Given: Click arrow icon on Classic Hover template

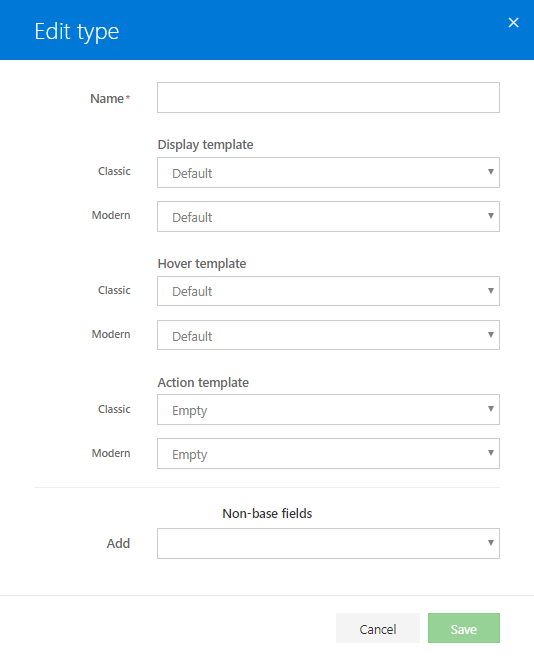Looking at the screenshot, I should pyautogui.click(x=491, y=291).
